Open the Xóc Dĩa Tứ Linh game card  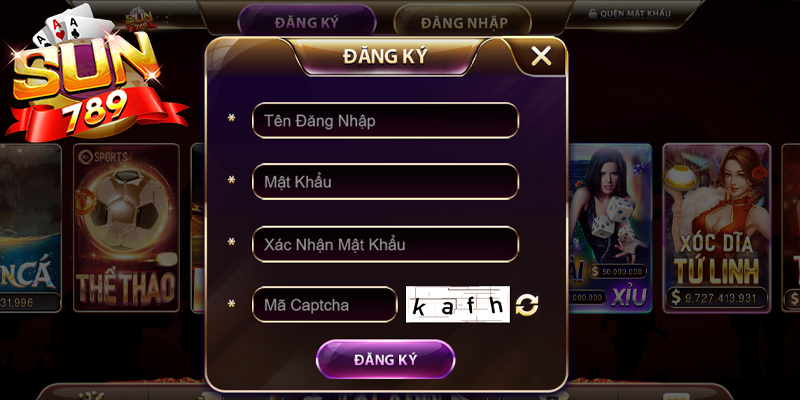click(x=716, y=228)
